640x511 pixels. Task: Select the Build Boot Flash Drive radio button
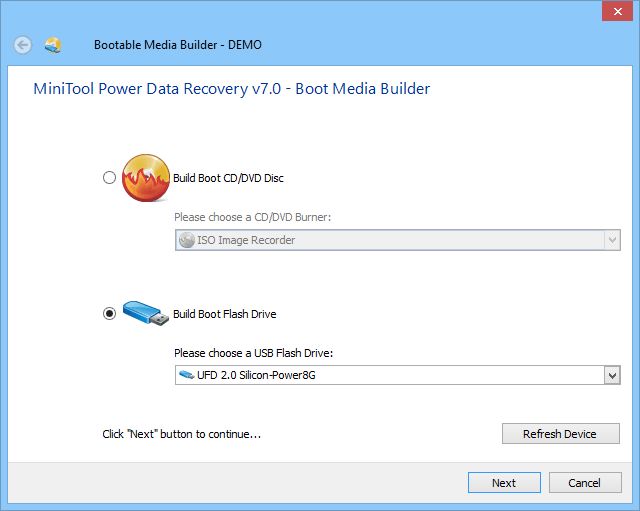pos(109,314)
